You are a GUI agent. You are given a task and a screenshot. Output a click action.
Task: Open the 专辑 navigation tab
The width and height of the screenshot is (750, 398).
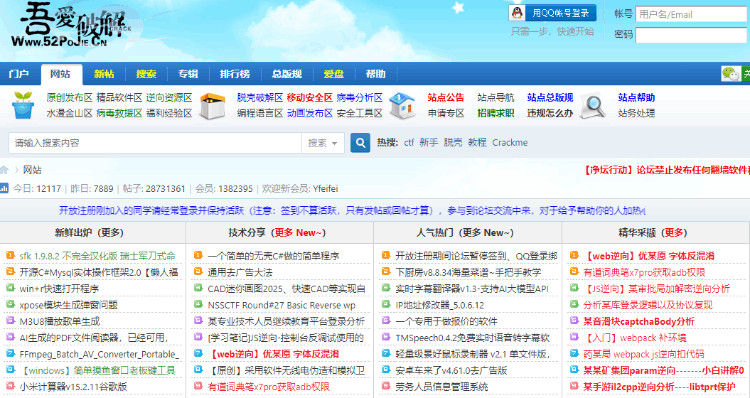click(x=188, y=74)
